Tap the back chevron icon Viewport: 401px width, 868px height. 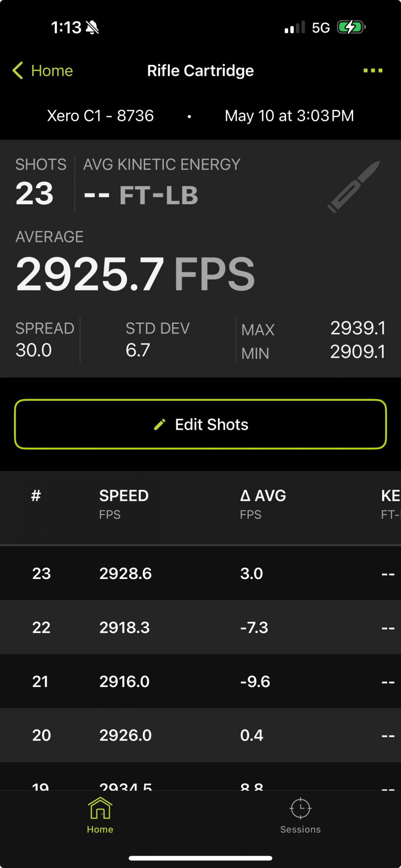point(17,70)
